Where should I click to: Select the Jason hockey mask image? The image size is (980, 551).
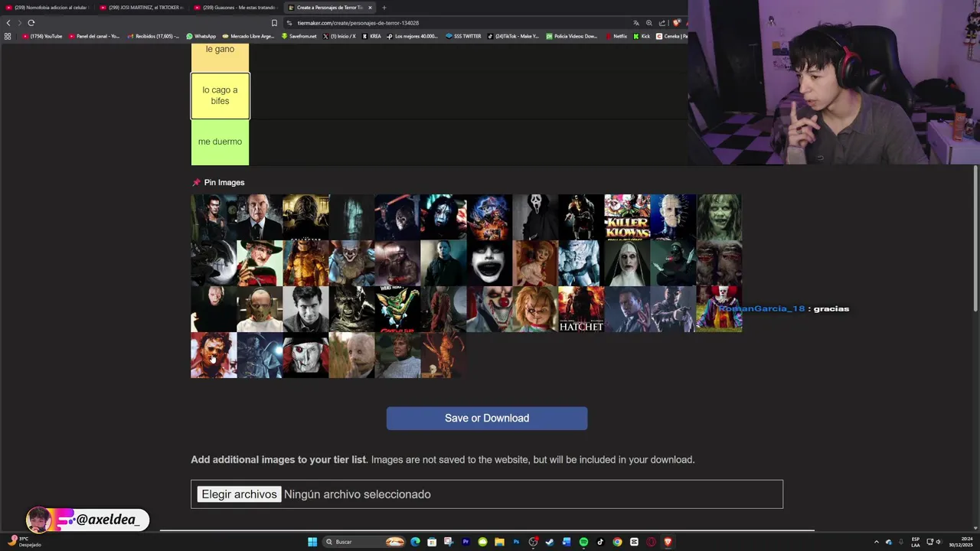tap(397, 217)
